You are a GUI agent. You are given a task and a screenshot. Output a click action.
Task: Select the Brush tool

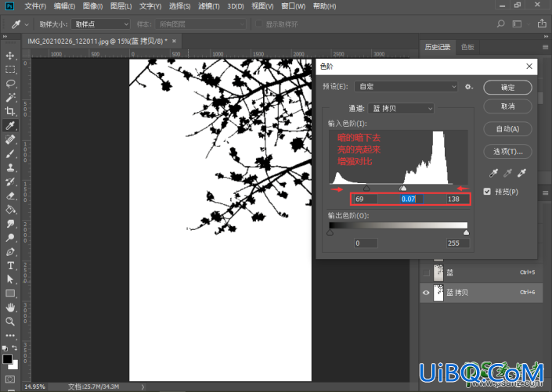point(10,154)
